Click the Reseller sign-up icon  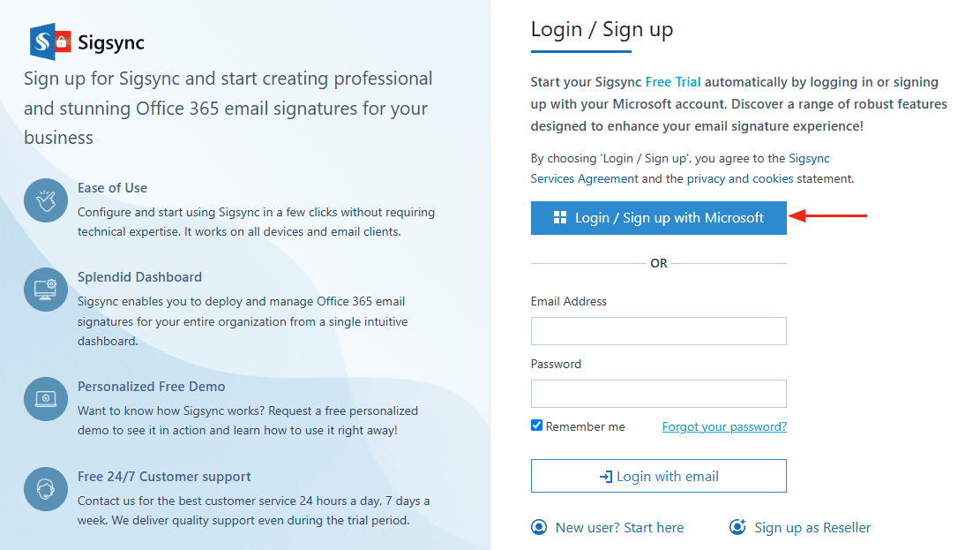737,527
